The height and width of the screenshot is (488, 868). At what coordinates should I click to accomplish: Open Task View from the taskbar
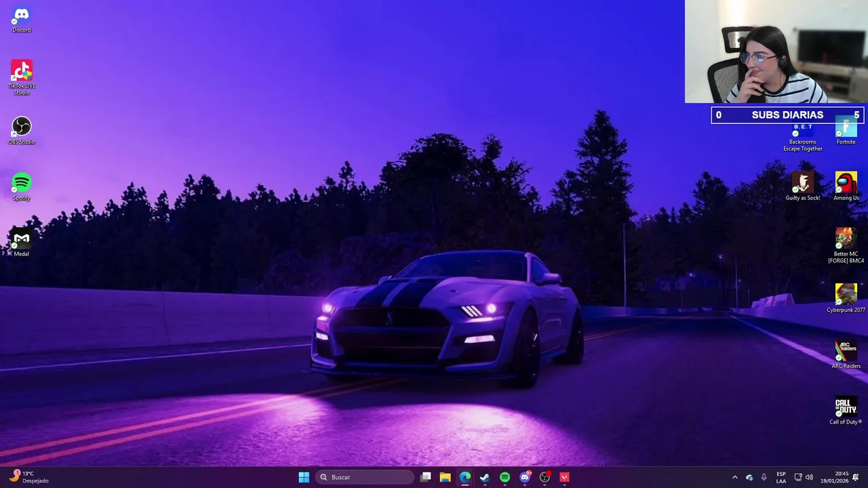click(x=425, y=477)
